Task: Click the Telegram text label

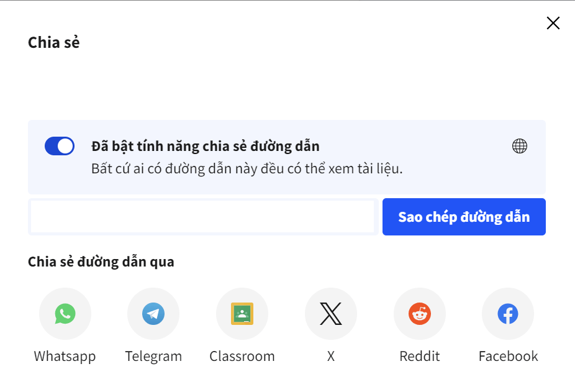Action: 153,357
